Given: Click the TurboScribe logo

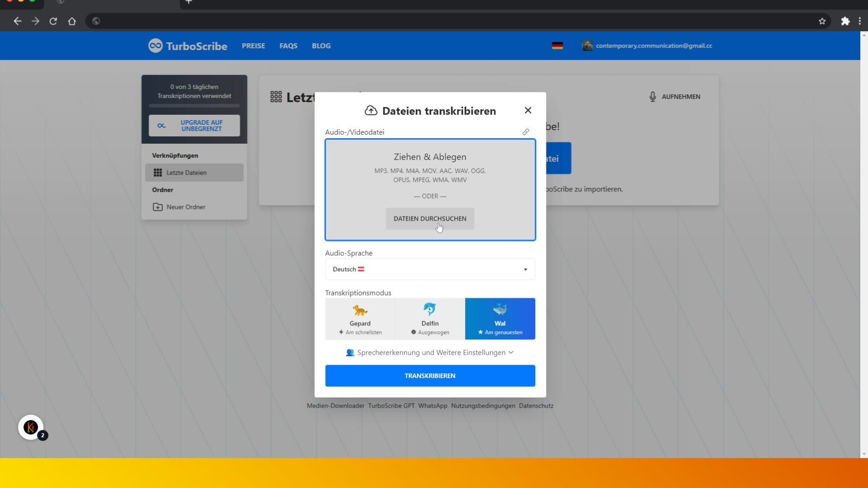Looking at the screenshot, I should pyautogui.click(x=188, y=46).
